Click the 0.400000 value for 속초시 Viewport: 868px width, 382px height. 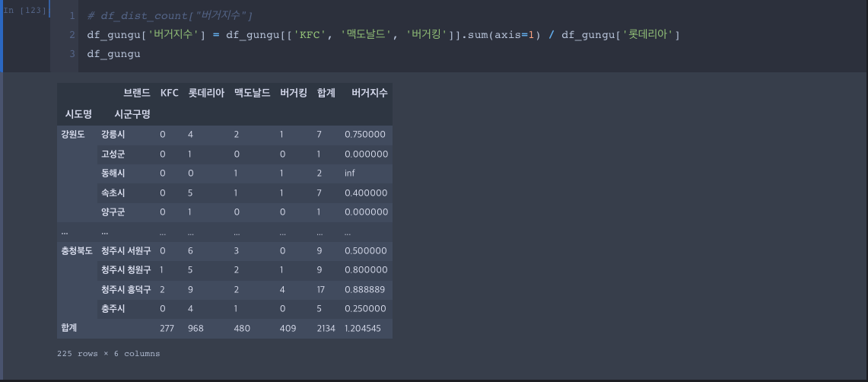point(366,193)
